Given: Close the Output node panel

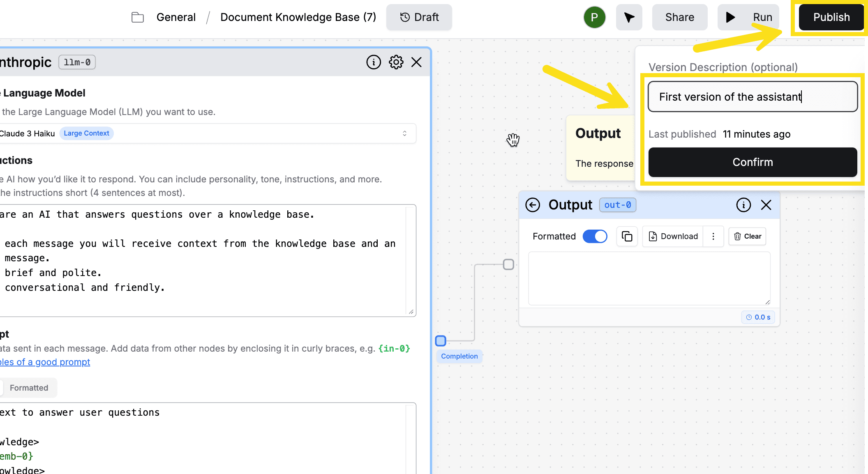Looking at the screenshot, I should [x=766, y=205].
